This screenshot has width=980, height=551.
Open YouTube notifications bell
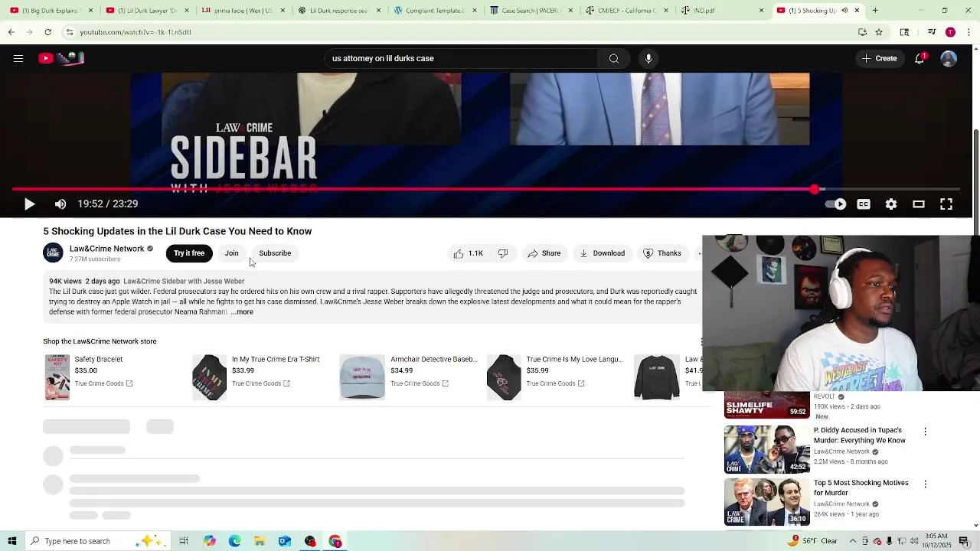(x=920, y=58)
